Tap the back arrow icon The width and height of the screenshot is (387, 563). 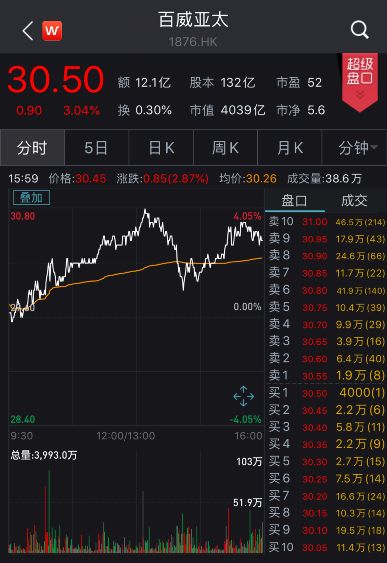[28, 31]
